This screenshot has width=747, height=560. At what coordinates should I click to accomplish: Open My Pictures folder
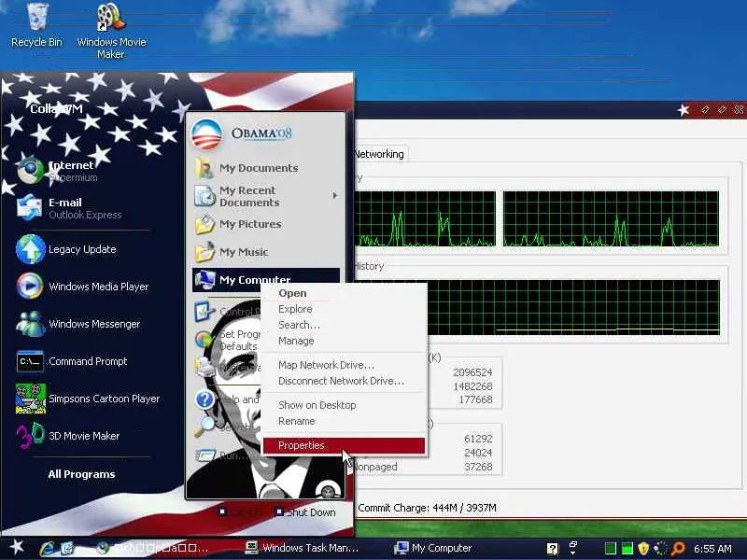238,224
